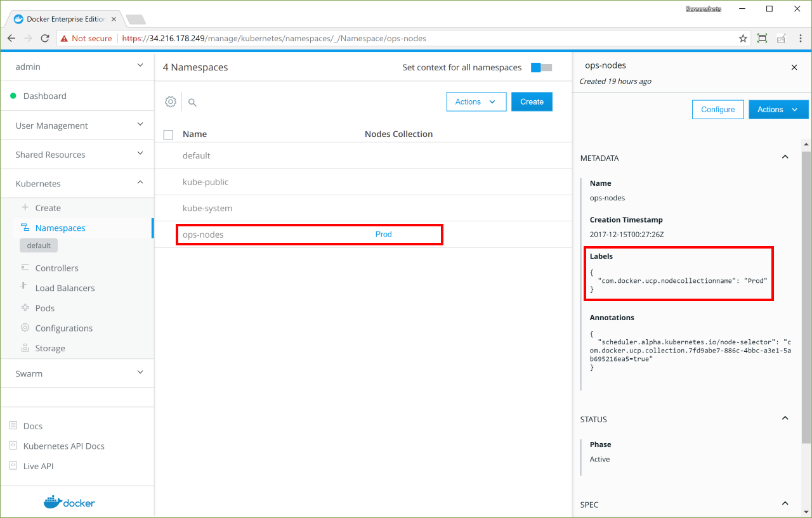This screenshot has width=812, height=518.
Task: Open Pods in the Kubernetes menu
Action: pos(45,308)
